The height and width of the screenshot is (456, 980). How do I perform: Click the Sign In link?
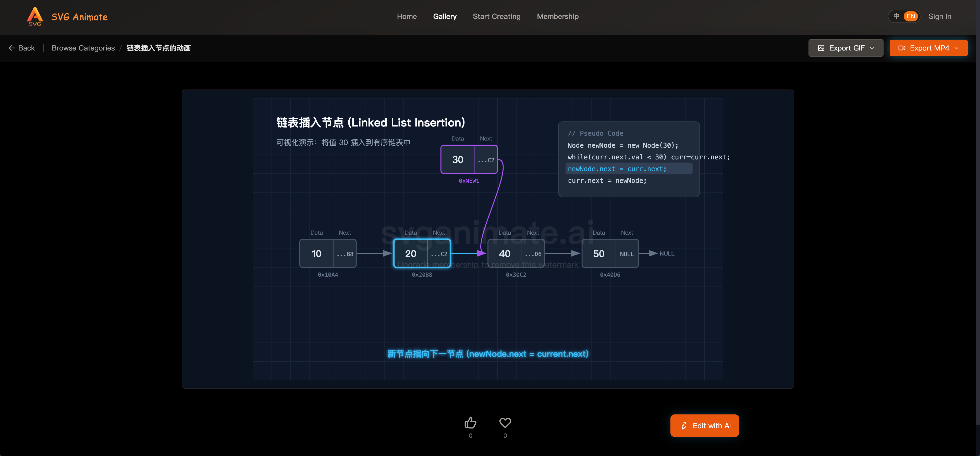(x=939, y=16)
